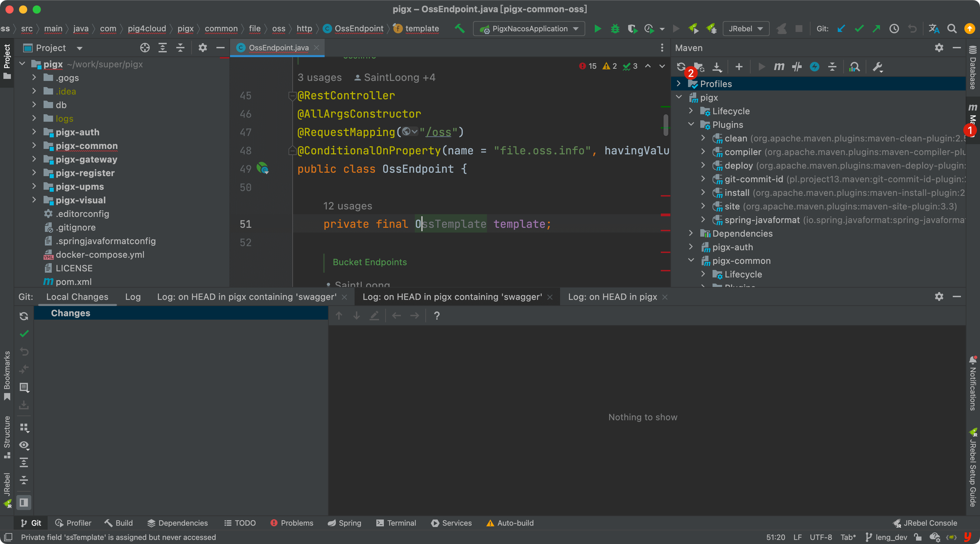
Task: Click the Git Push green arrow
Action: [876, 29]
